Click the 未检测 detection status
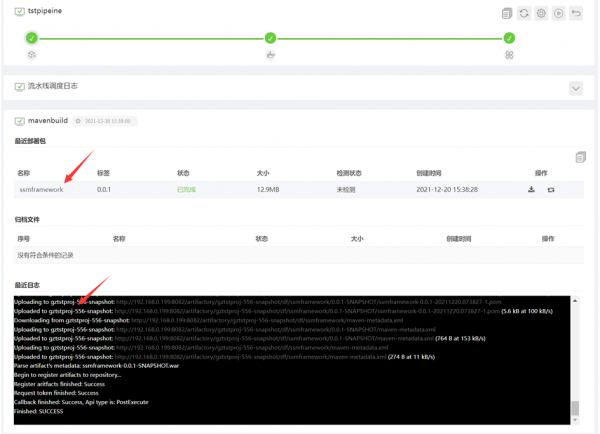The width and height of the screenshot is (600, 434). tap(346, 189)
